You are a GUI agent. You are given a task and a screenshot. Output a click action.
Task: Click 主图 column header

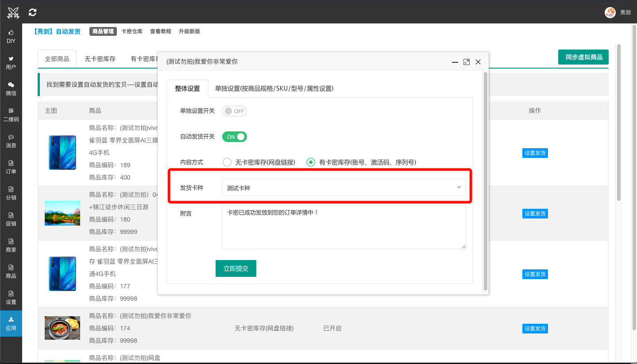tap(51, 111)
